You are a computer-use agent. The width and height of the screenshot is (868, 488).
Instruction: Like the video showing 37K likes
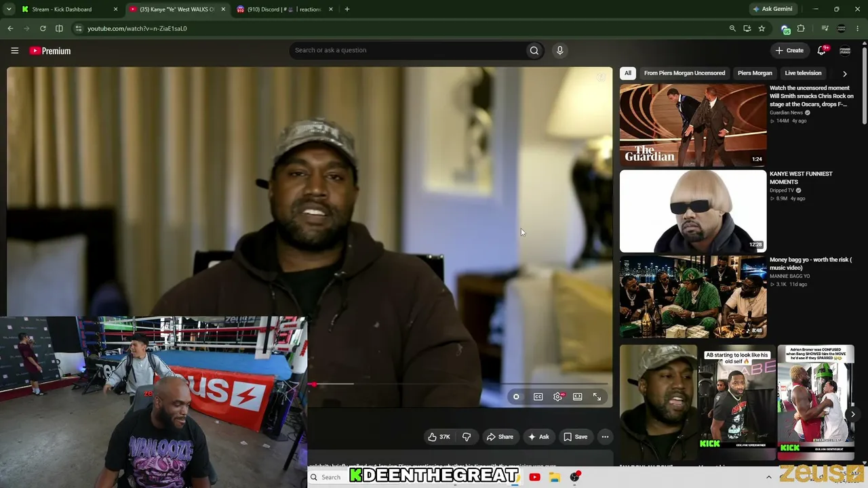point(439,437)
